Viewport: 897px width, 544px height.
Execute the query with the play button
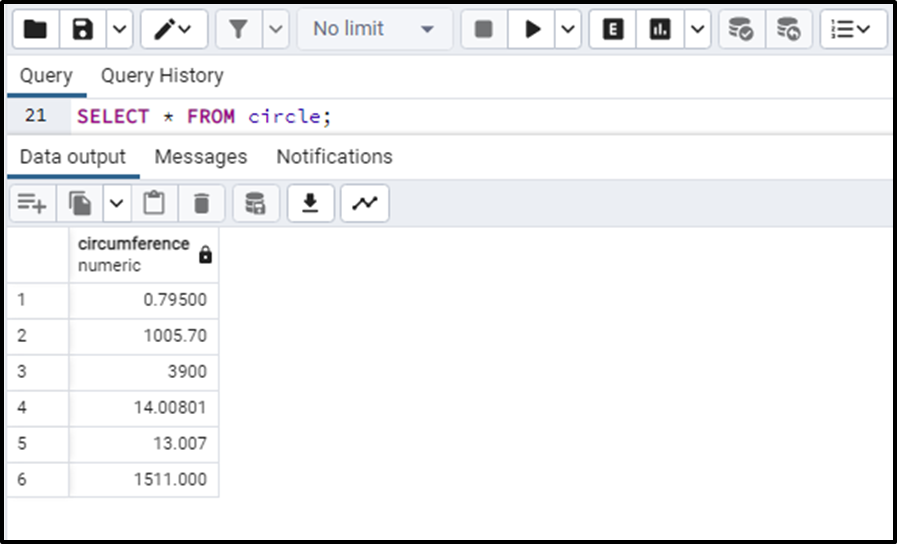pyautogui.click(x=531, y=29)
